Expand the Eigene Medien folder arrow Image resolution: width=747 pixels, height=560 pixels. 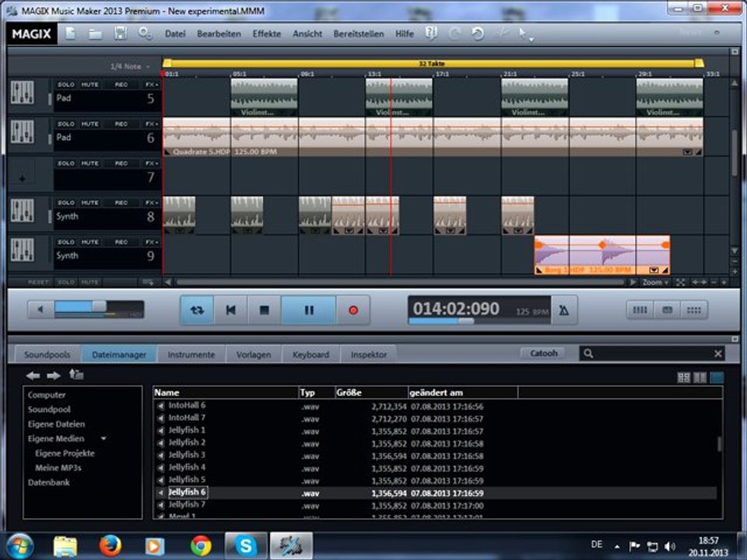[x=103, y=439]
